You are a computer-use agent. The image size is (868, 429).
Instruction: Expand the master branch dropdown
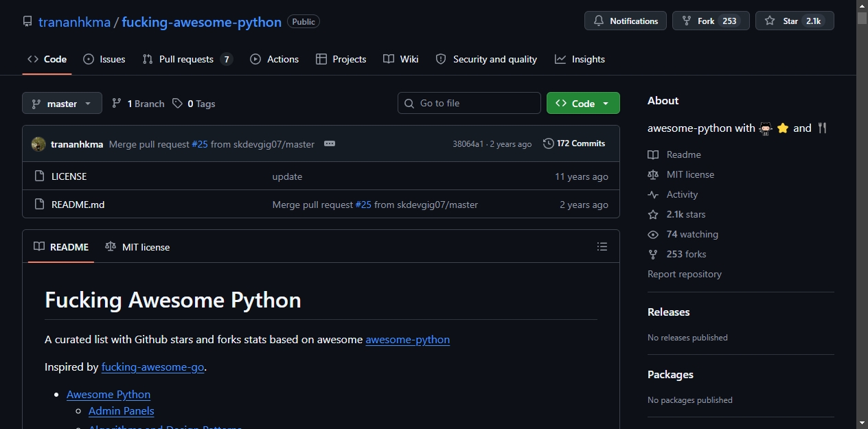pyautogui.click(x=62, y=104)
